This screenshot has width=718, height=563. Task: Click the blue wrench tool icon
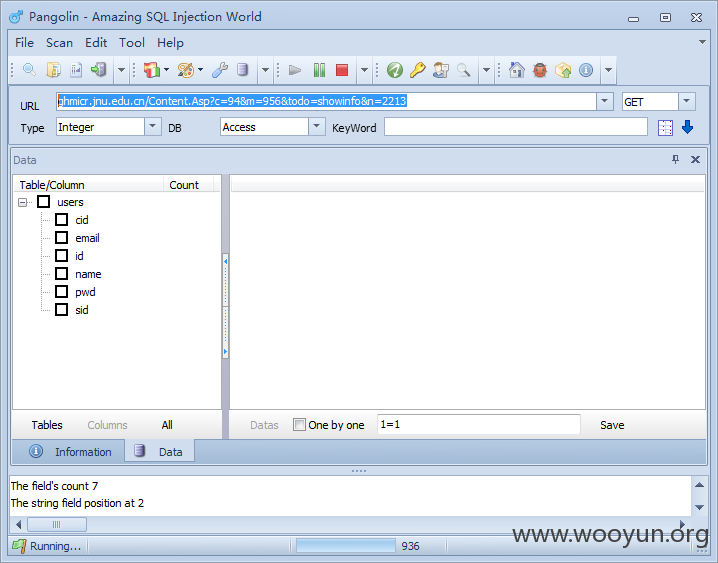point(220,70)
